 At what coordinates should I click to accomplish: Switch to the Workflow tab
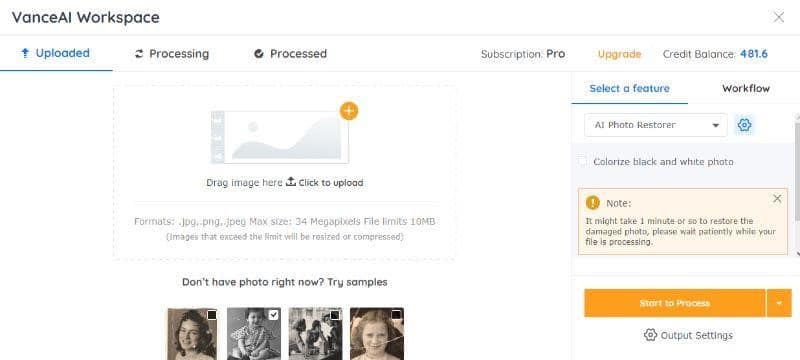point(745,88)
